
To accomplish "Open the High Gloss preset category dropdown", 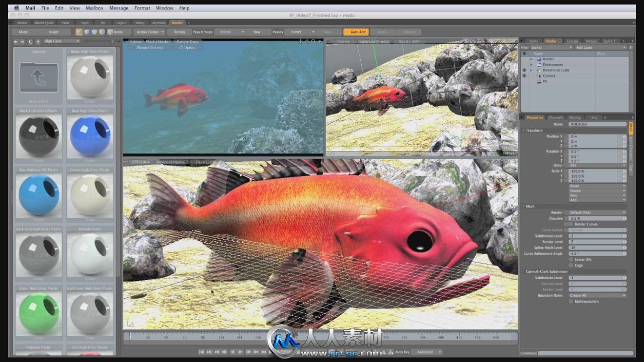I will pos(61,41).
